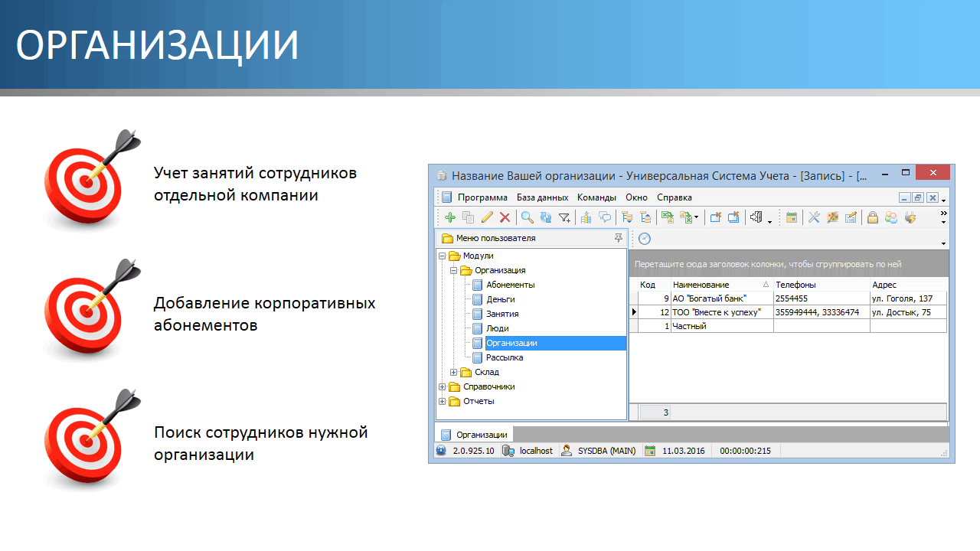Screen dimensions: 980x551
Task: Open the База данных menu
Action: click(542, 197)
